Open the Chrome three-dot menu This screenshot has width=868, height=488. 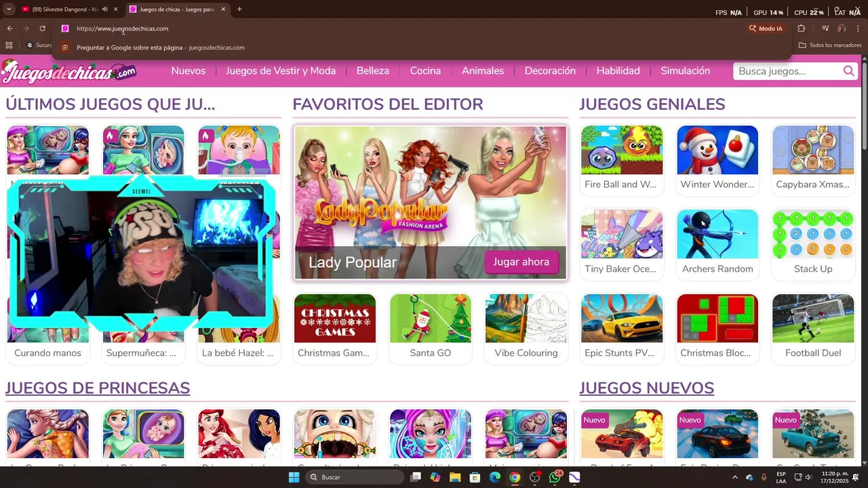pyautogui.click(x=859, y=28)
